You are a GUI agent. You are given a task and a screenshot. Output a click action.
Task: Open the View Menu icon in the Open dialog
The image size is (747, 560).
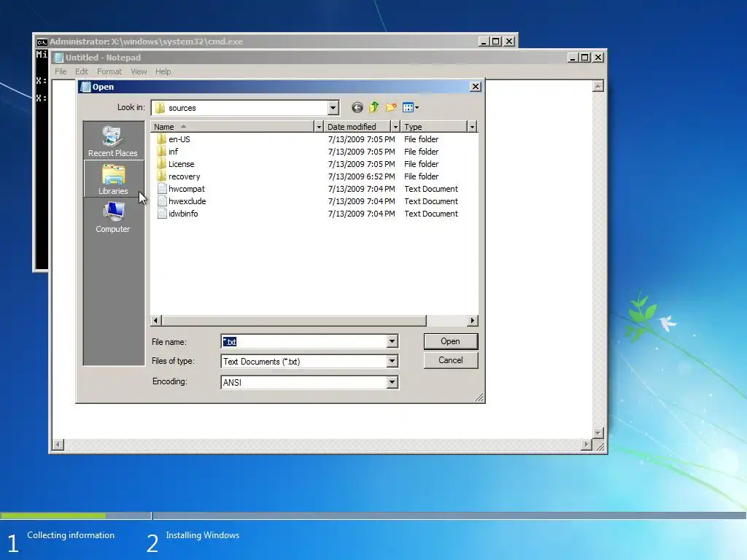(x=411, y=108)
